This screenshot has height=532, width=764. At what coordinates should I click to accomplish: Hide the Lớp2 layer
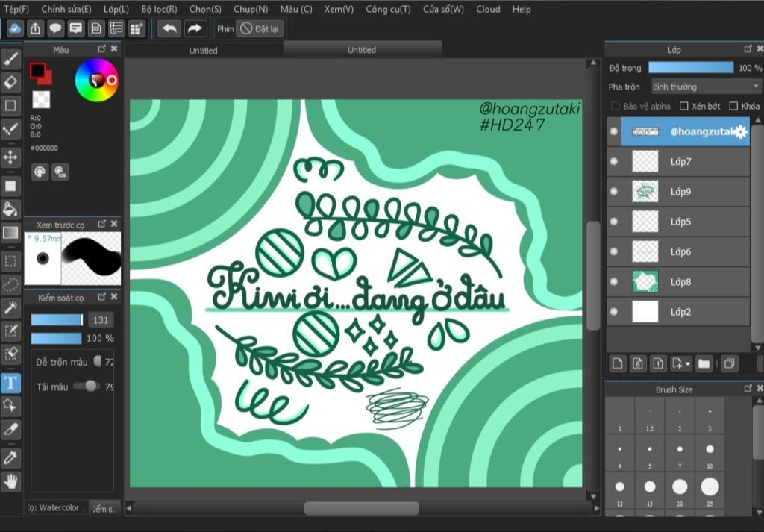(x=614, y=312)
